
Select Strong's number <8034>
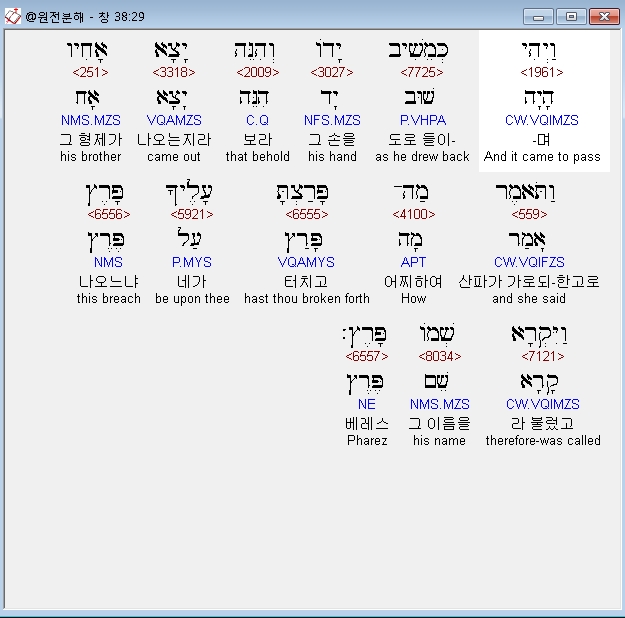(440, 356)
